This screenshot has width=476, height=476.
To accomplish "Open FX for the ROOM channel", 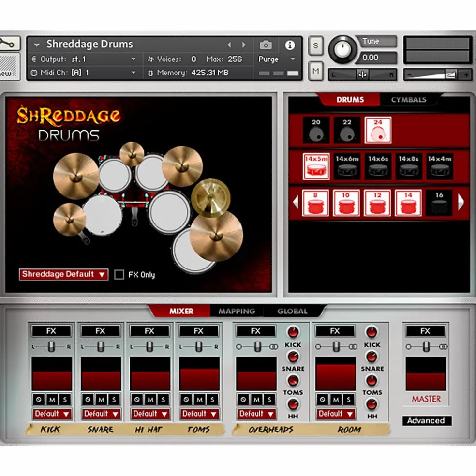I will click(335, 331).
